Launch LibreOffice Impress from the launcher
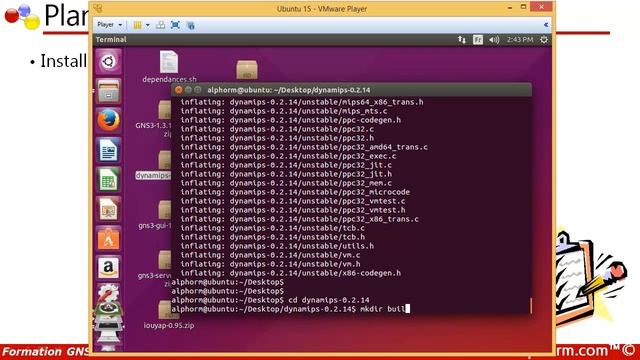Viewport: 640px width, 360px height. point(108,209)
